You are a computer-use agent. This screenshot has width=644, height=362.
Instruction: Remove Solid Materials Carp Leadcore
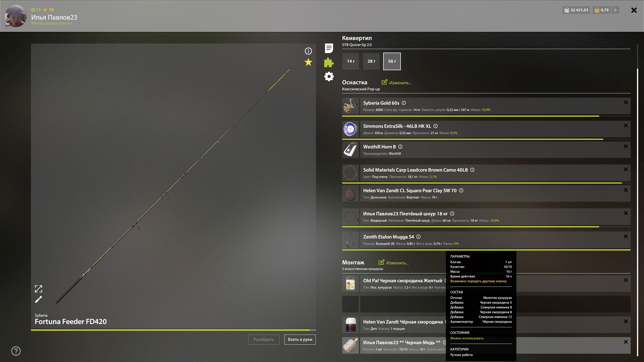pyautogui.click(x=626, y=169)
